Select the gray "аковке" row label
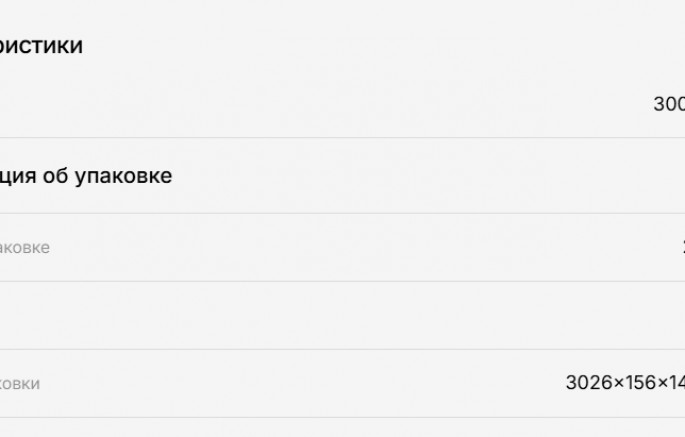 click(x=24, y=248)
